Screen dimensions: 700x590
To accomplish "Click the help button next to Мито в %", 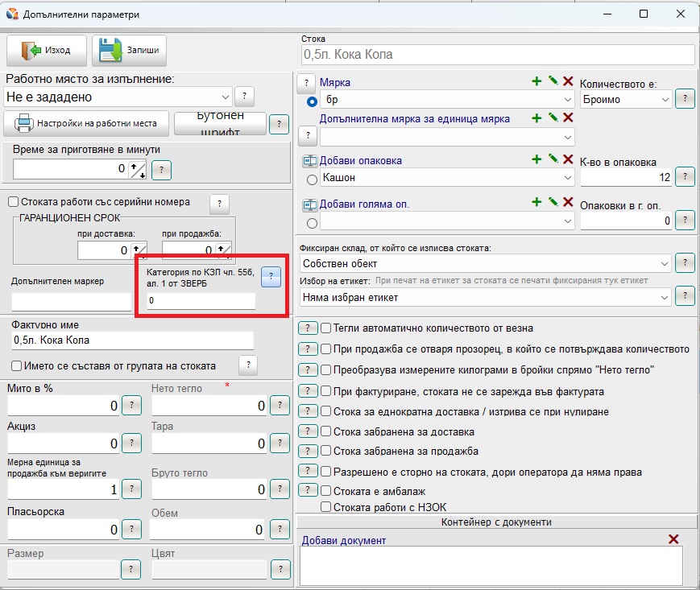I will coord(131,406).
